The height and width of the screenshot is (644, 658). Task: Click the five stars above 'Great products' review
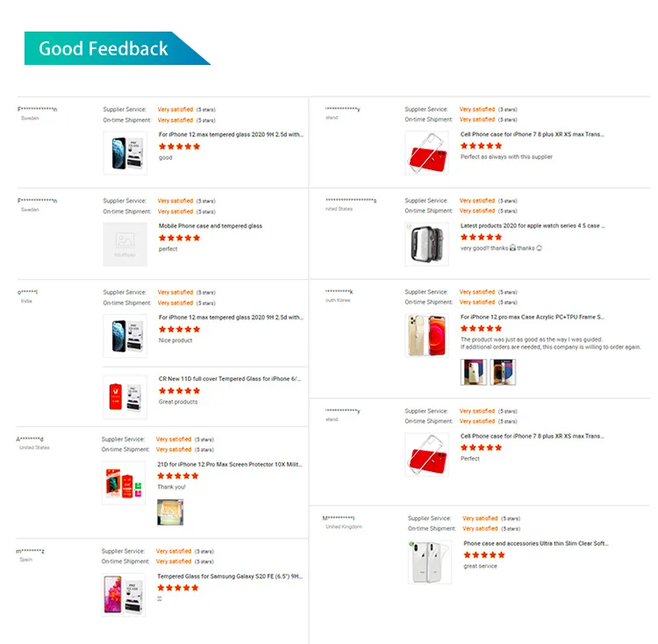179,390
